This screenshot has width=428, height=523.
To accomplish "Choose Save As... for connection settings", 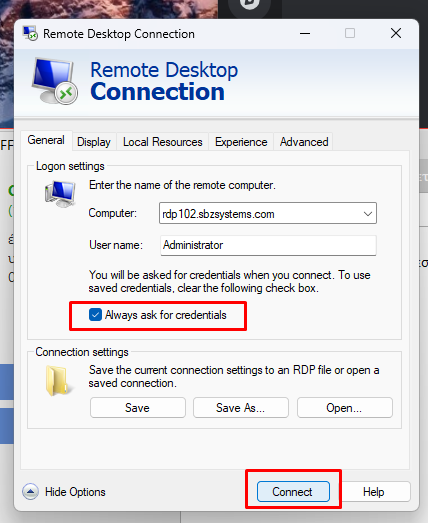I will click(x=241, y=408).
